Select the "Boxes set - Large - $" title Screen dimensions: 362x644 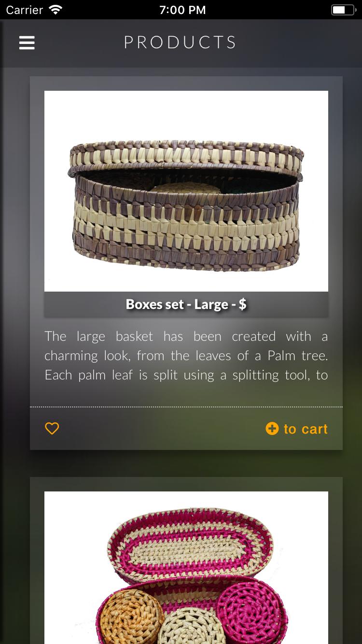point(186,304)
